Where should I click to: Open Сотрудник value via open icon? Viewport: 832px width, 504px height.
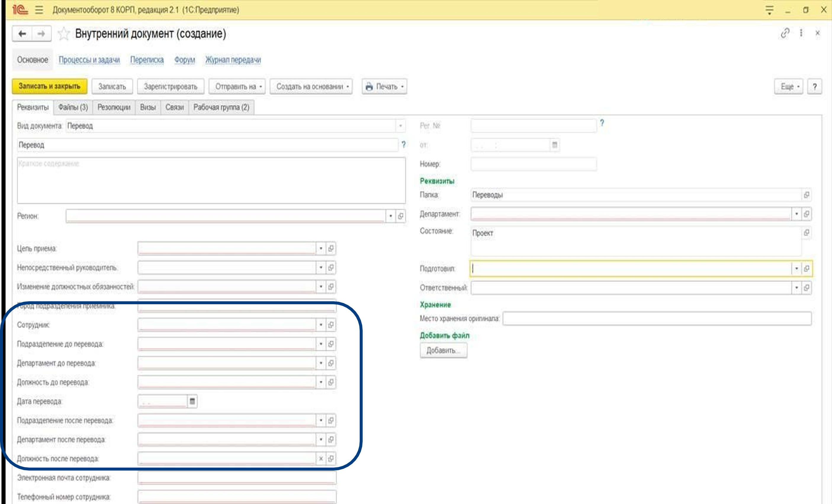pos(331,325)
